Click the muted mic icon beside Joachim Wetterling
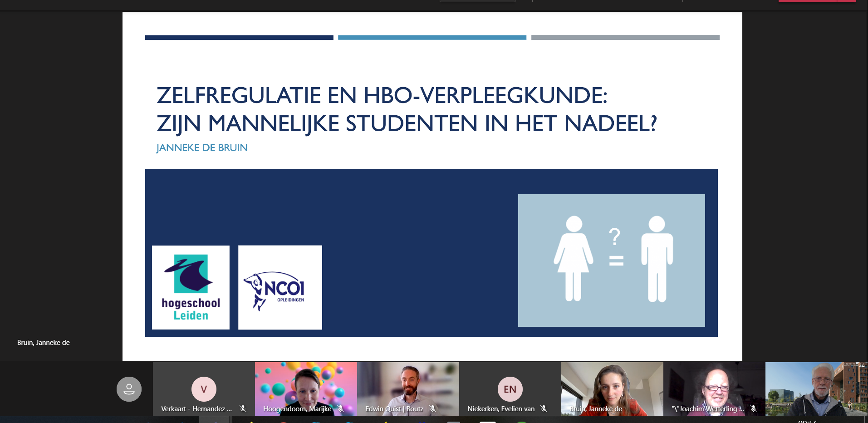 (753, 409)
